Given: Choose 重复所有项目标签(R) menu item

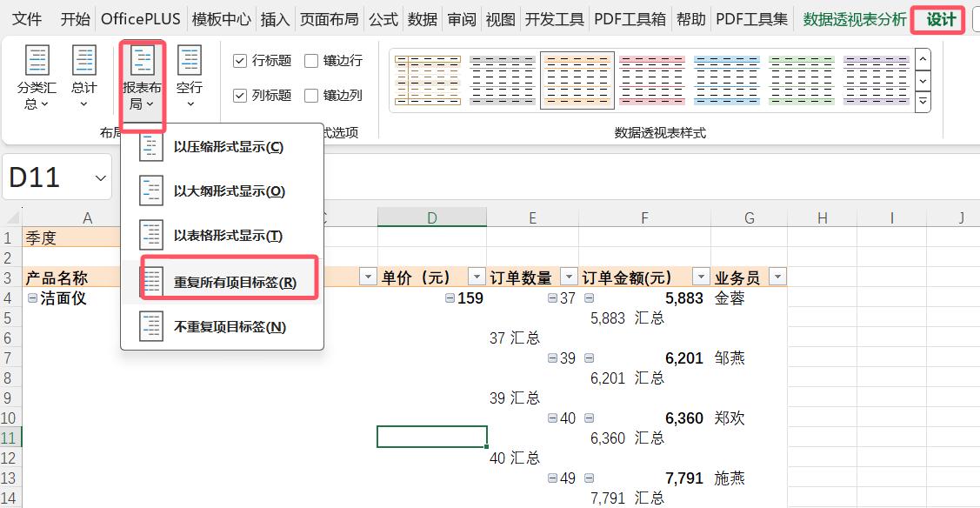Looking at the screenshot, I should [x=223, y=282].
